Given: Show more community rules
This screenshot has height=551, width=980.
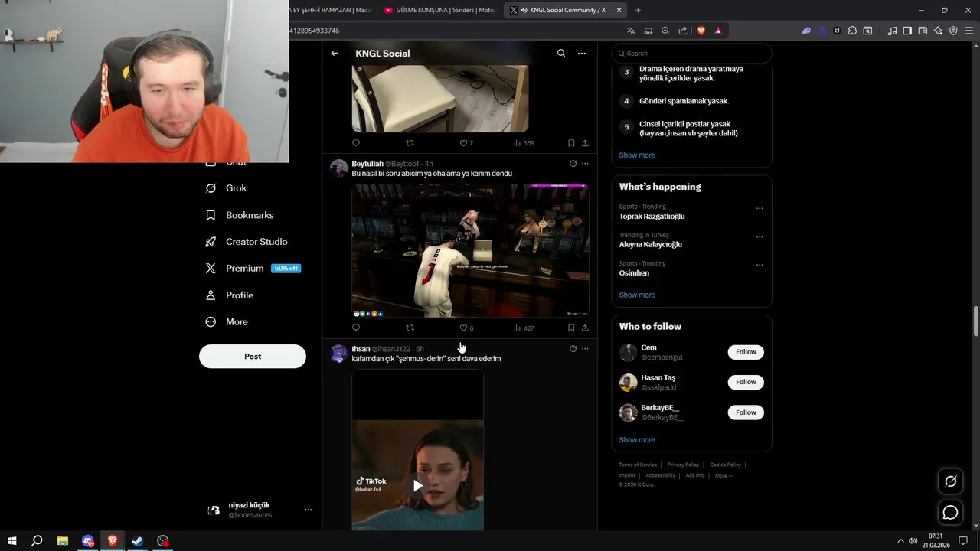Looking at the screenshot, I should click(x=637, y=155).
